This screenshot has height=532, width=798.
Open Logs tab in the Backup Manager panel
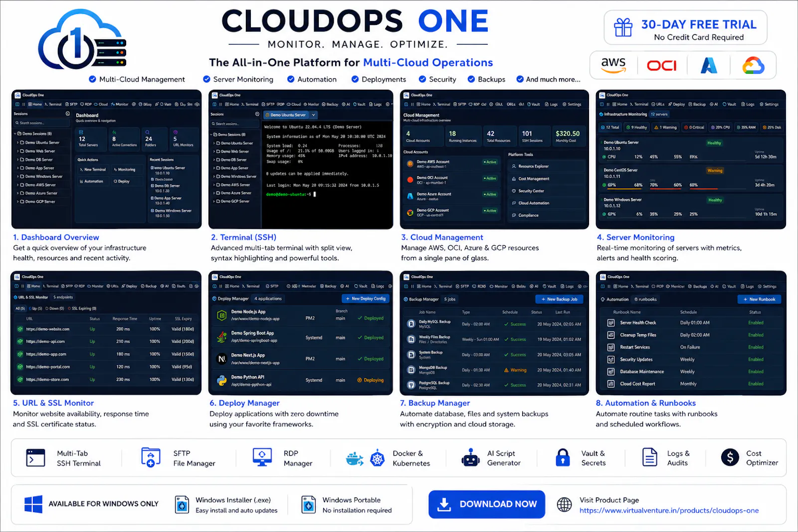(x=567, y=286)
